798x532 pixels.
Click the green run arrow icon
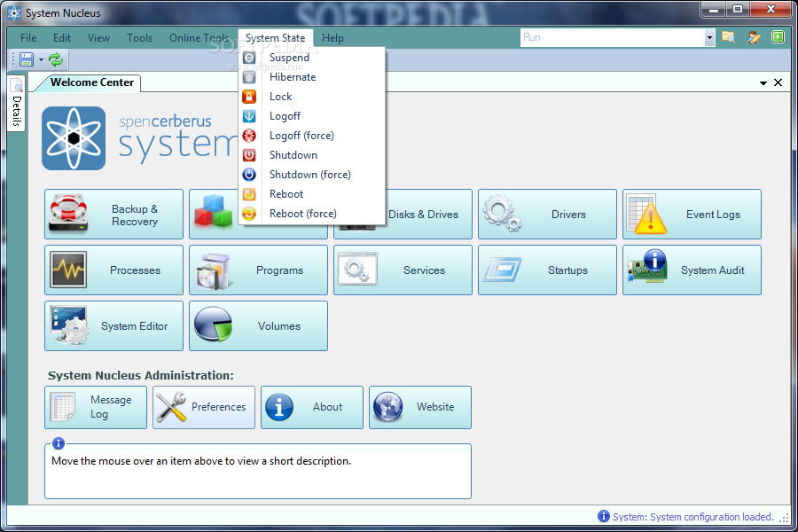point(778,37)
